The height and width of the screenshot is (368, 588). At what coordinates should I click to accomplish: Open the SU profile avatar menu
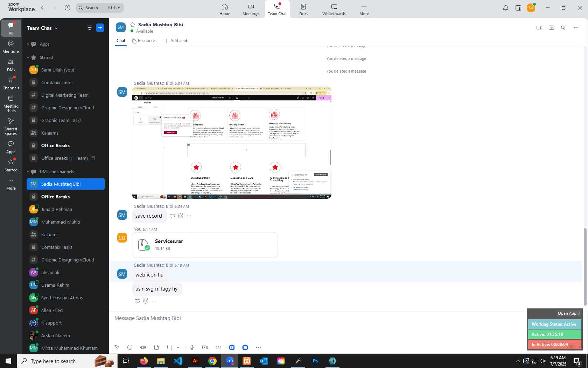pos(531,8)
